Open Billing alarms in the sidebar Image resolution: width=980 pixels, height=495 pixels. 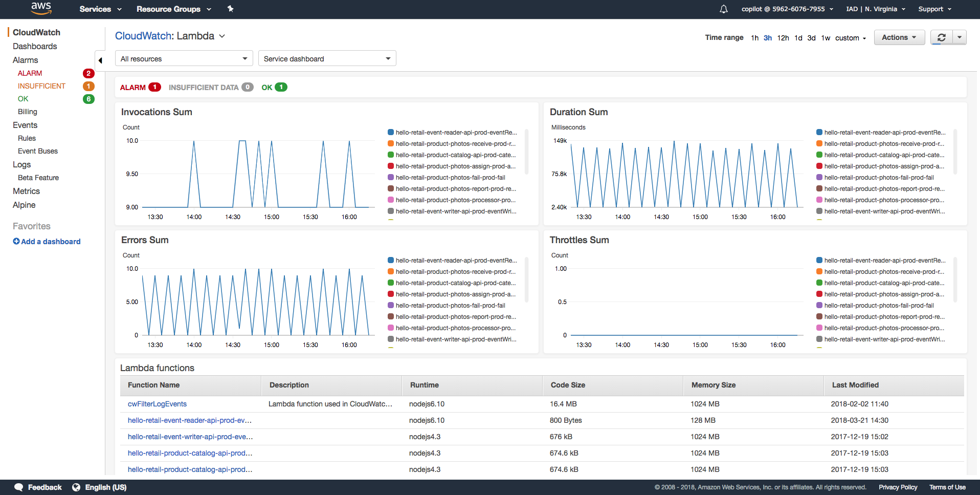(x=28, y=112)
